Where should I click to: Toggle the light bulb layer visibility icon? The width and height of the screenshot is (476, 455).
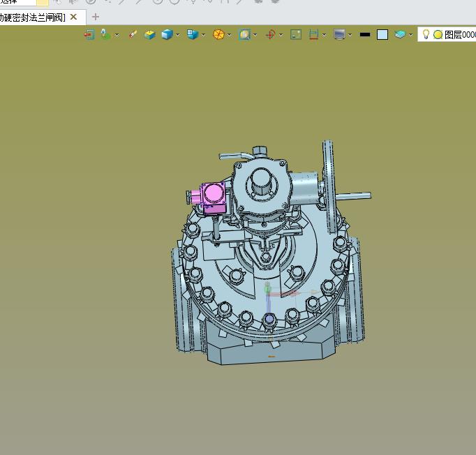pyautogui.click(x=426, y=34)
